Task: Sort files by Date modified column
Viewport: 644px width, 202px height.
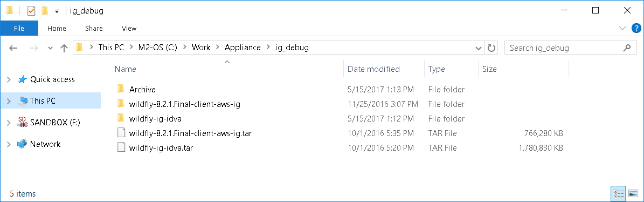Action: coord(373,69)
